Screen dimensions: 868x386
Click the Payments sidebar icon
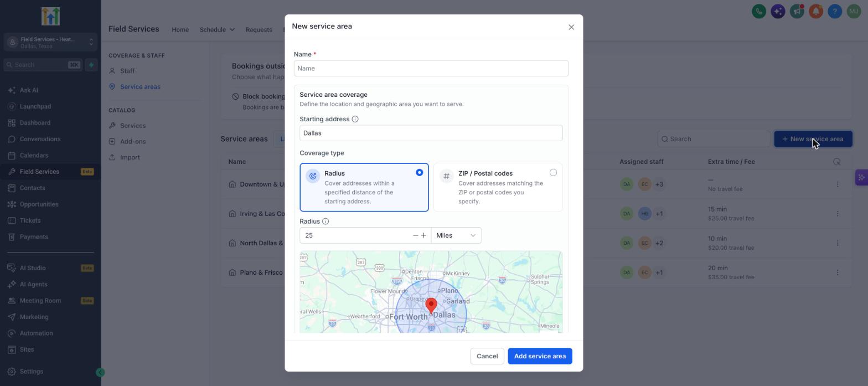(x=12, y=237)
